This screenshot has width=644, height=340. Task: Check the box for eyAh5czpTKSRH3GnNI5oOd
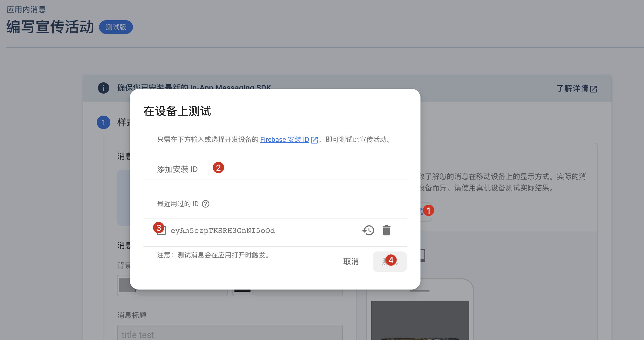(162, 231)
